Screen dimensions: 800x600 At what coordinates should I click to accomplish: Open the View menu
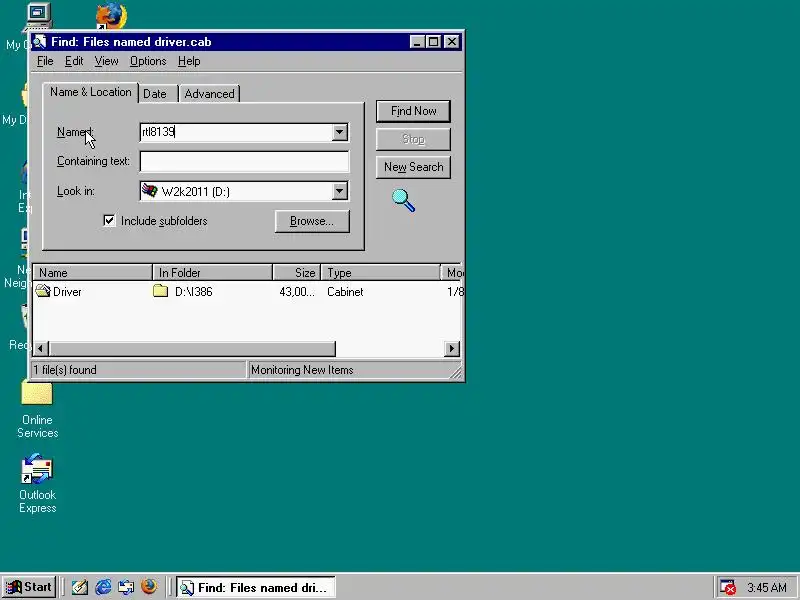point(106,61)
